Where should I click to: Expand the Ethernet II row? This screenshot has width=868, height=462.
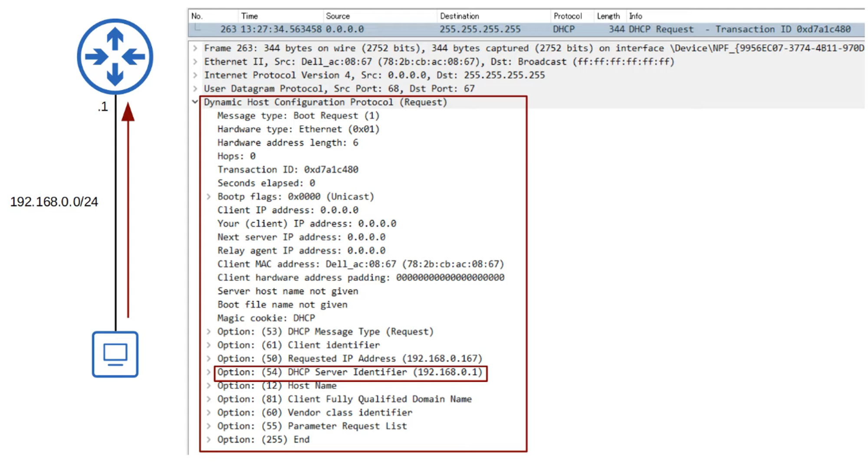click(x=195, y=62)
